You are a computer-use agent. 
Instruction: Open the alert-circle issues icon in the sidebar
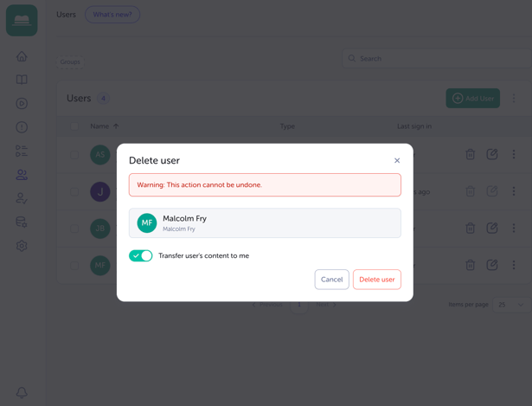pyautogui.click(x=22, y=127)
